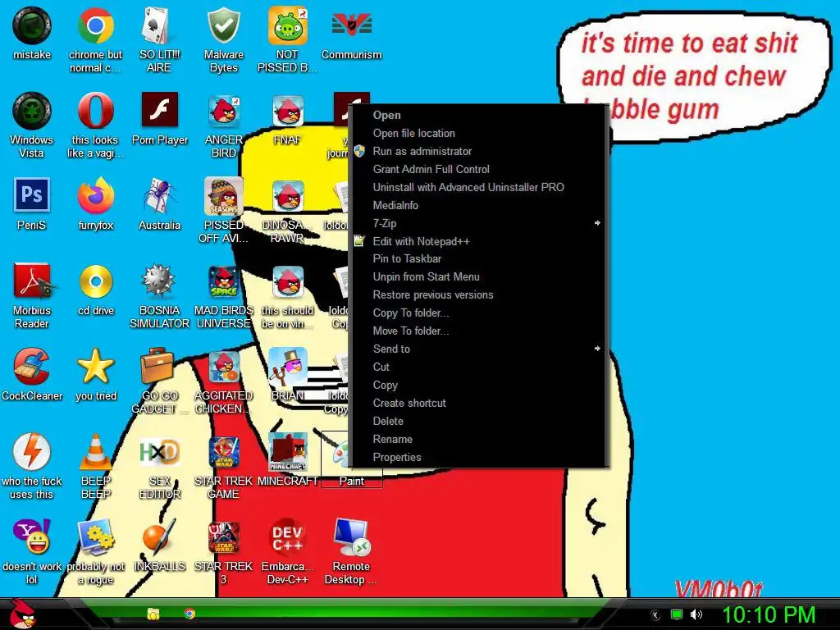Choose 'Edit with Notepad++'

coord(478,241)
